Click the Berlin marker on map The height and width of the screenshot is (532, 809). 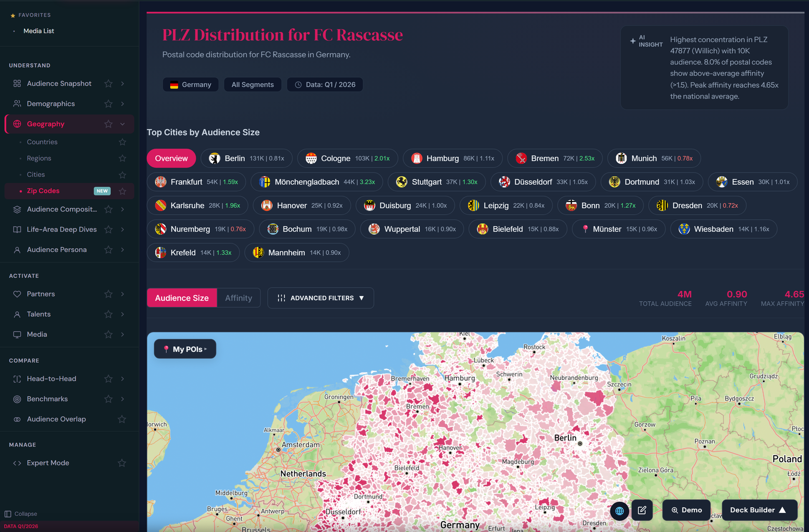coord(580,444)
